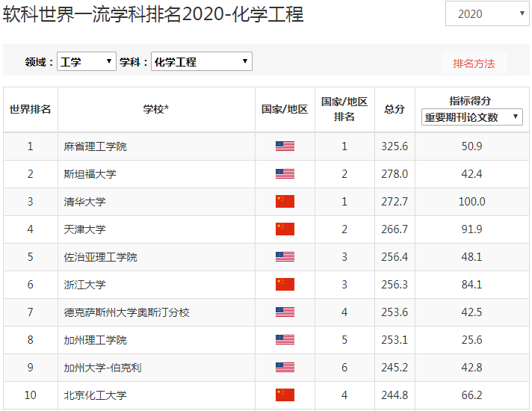Click total score 272.7
Image resolution: width=532 pixels, height=411 pixels.
click(395, 202)
